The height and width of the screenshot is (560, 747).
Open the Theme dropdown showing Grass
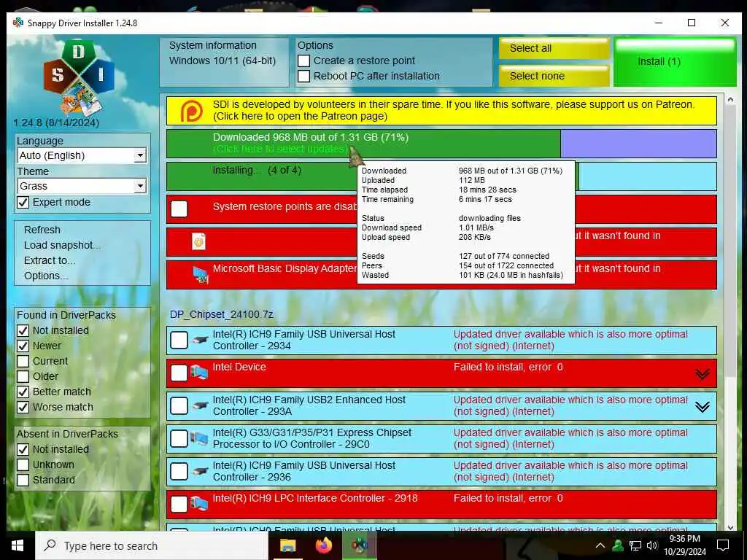point(82,186)
